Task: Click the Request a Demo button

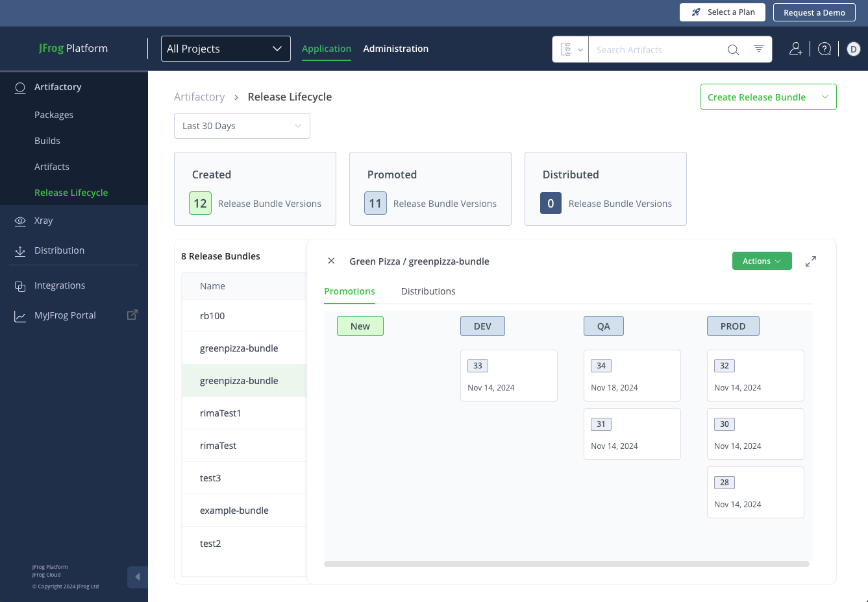Action: coord(814,12)
